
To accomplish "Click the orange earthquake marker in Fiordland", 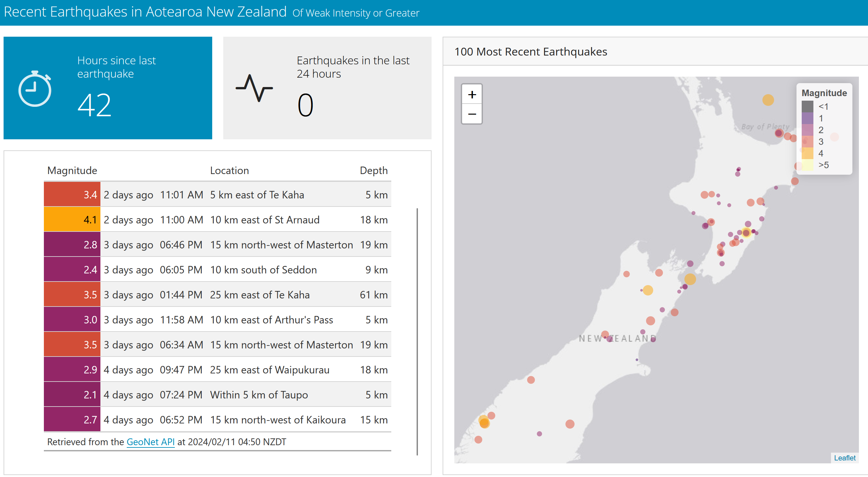I will (484, 423).
